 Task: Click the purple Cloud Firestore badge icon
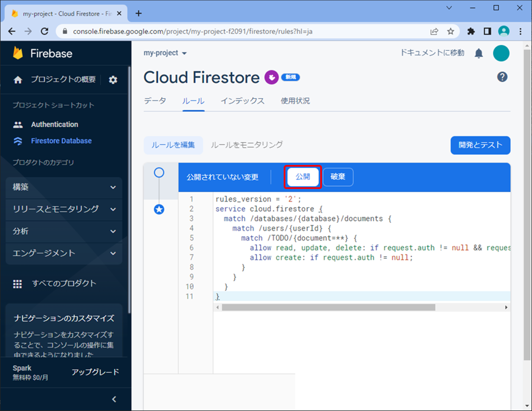tap(271, 77)
